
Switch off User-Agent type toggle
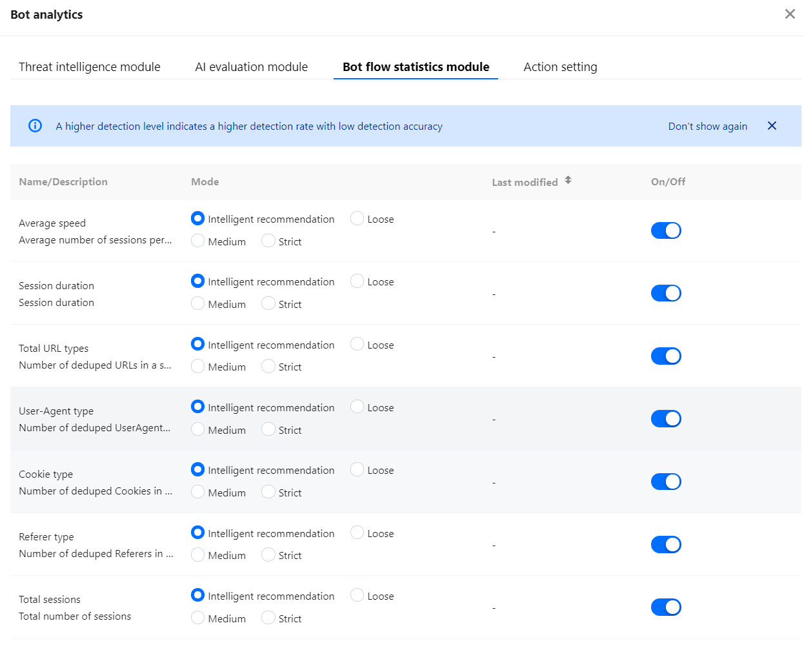pyautogui.click(x=666, y=419)
